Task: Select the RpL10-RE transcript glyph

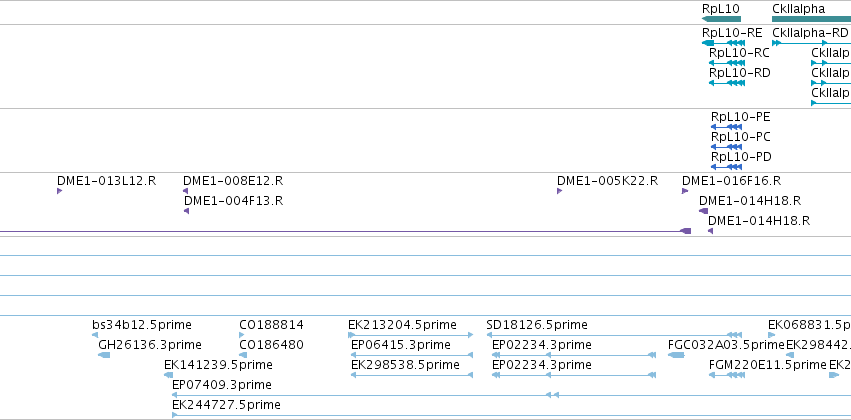Action: [x=723, y=43]
